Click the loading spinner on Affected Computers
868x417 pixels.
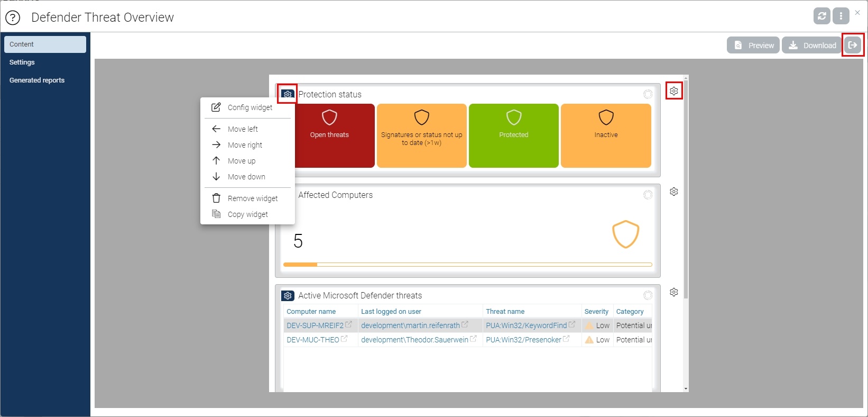(x=648, y=195)
